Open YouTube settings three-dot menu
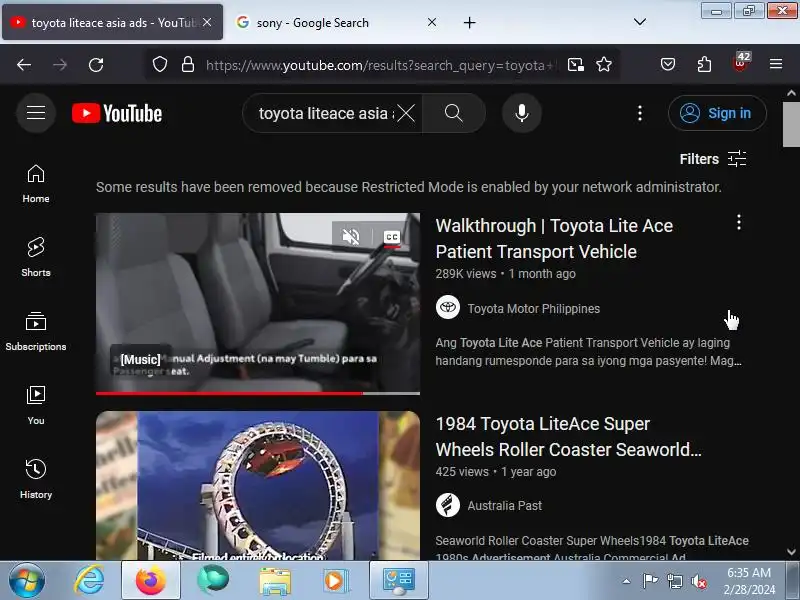Viewport: 800px width, 600px height. coord(640,113)
